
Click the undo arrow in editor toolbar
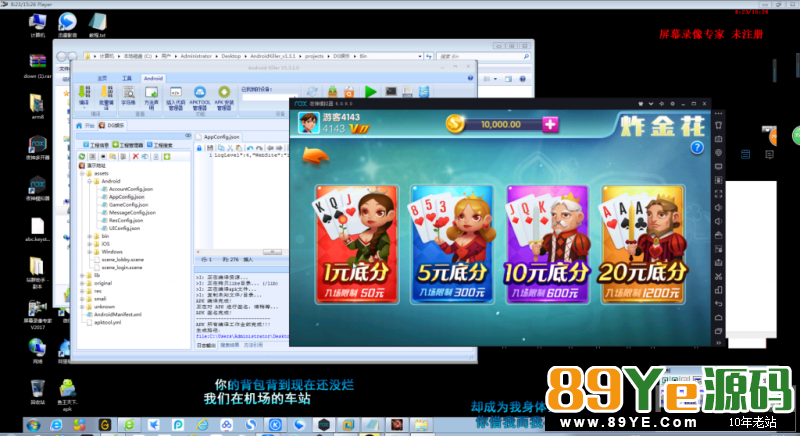point(250,148)
